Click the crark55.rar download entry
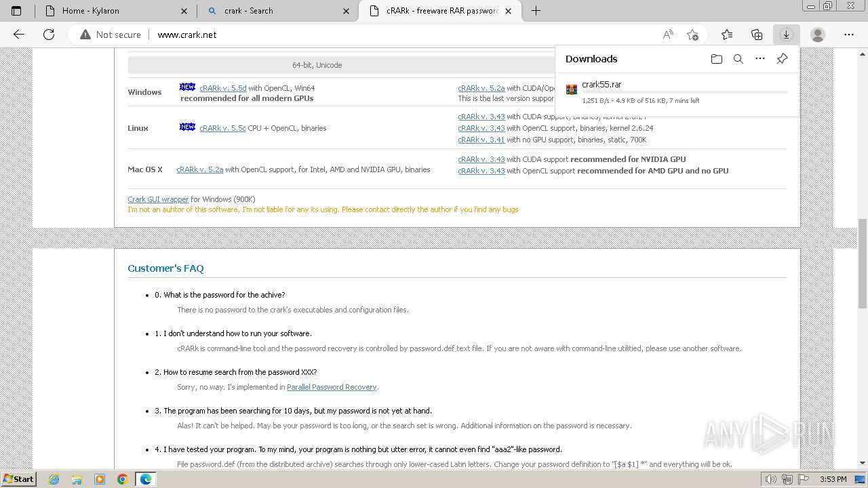Screen dimensions: 868x488 (677, 92)
